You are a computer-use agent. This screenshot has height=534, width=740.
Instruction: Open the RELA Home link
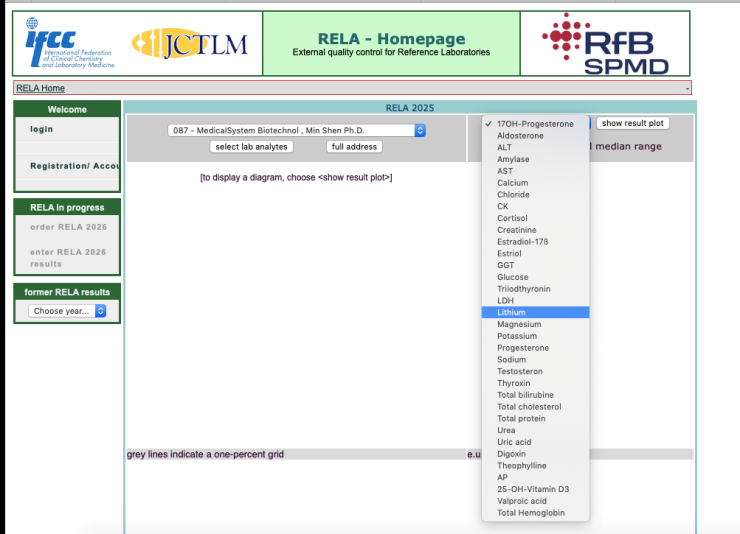tap(40, 88)
